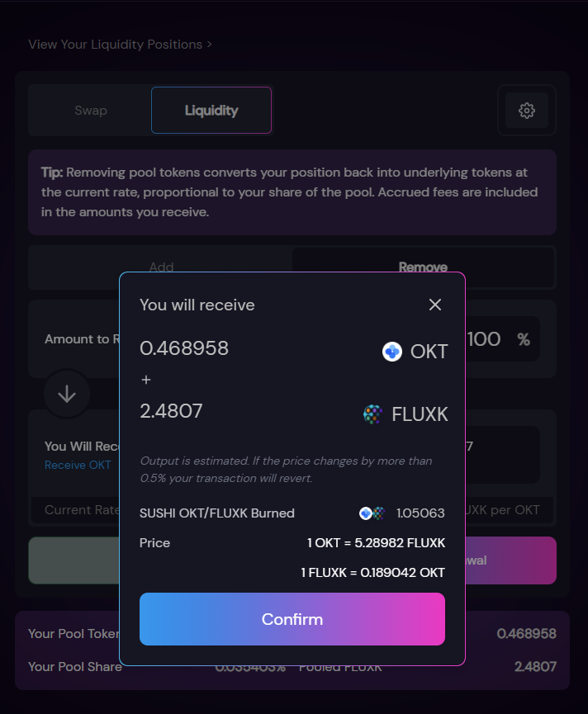Click the 1.05063 burned amount value
The image size is (588, 714).
pos(420,513)
